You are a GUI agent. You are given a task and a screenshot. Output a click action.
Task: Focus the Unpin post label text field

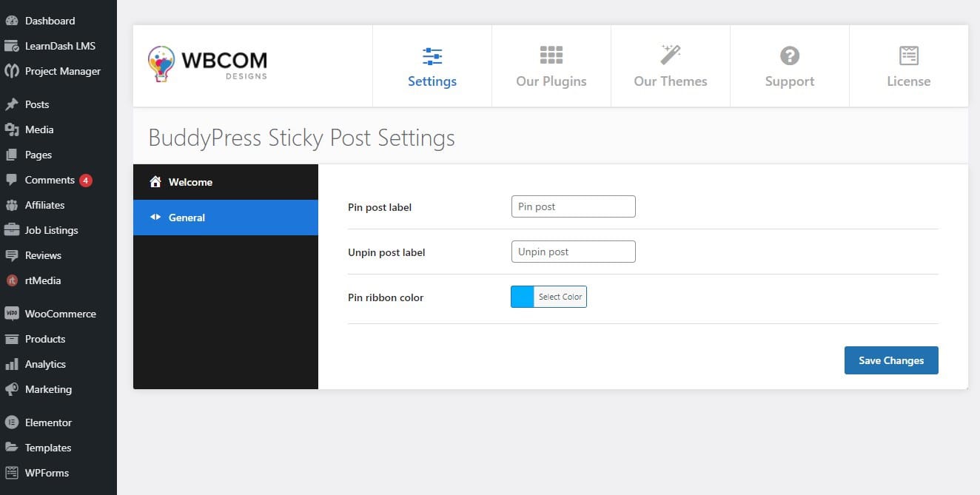(573, 252)
